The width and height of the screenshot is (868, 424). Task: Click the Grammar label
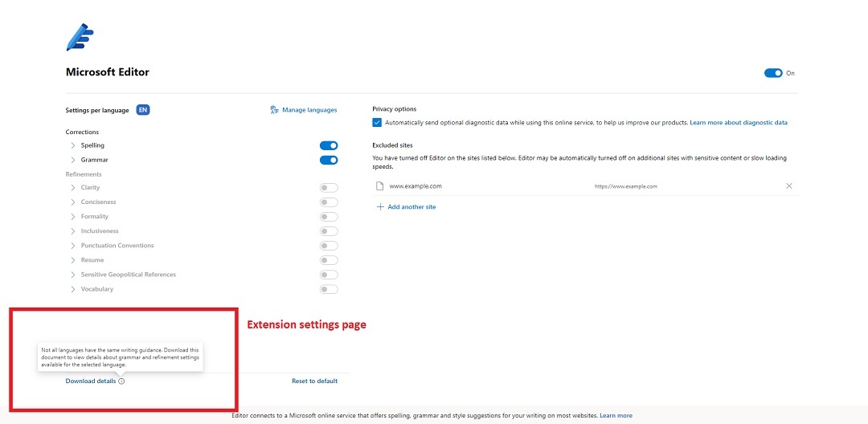[95, 160]
